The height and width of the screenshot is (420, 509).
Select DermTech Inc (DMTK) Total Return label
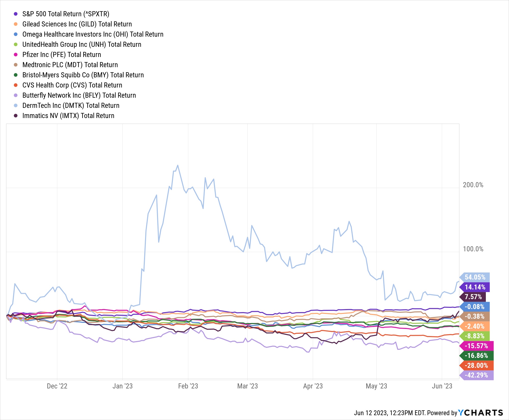[x=71, y=106]
